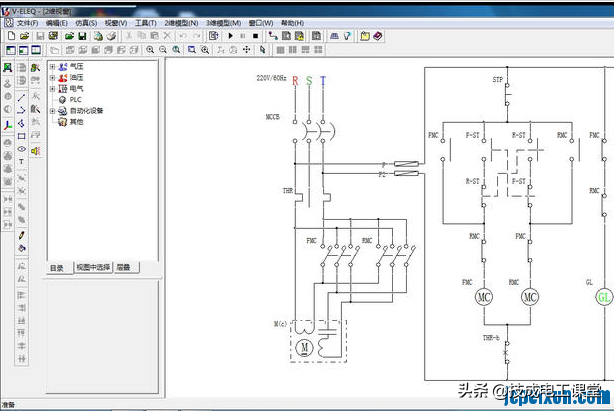Expand the 电气 tree node
This screenshot has width=614, height=411.
52,88
